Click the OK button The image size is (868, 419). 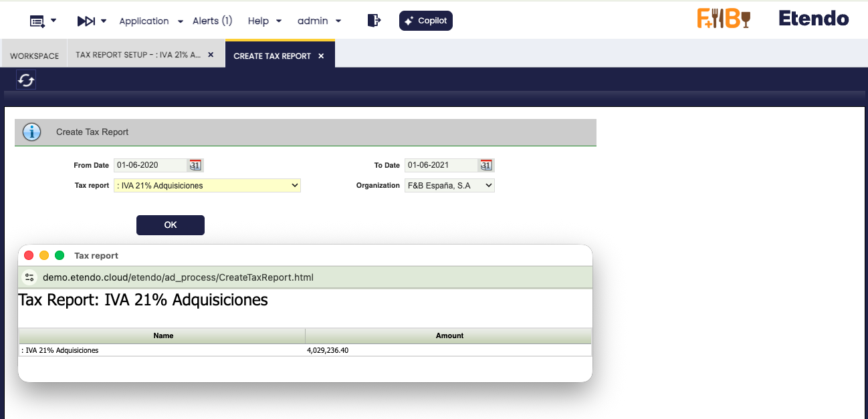(171, 225)
